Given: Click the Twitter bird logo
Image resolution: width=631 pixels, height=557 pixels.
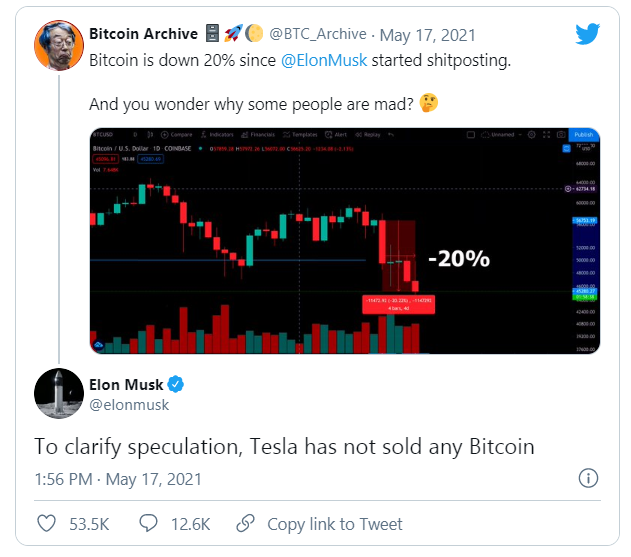Looking at the screenshot, I should 587,34.
